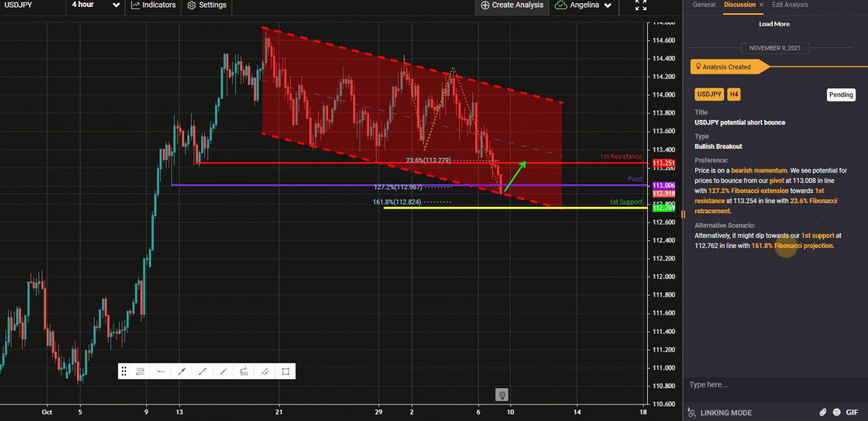Open the Indicators menu
The height and width of the screenshot is (421, 868).
point(153,5)
